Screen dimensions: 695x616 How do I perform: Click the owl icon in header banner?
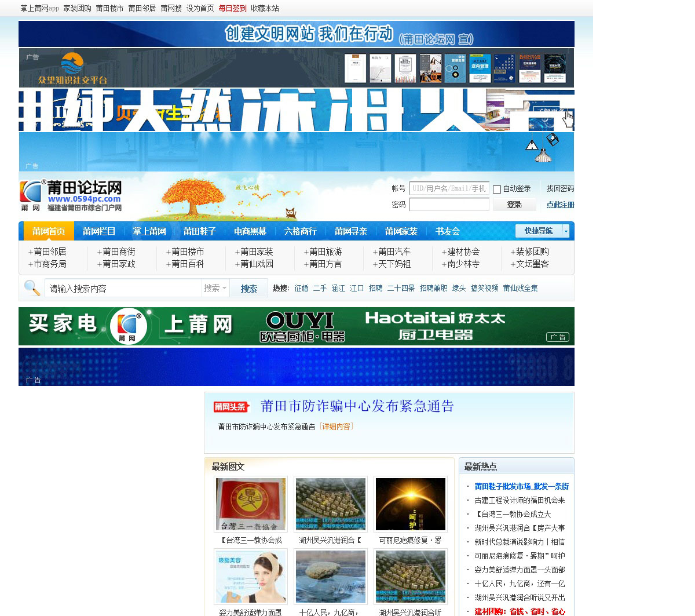click(291, 213)
